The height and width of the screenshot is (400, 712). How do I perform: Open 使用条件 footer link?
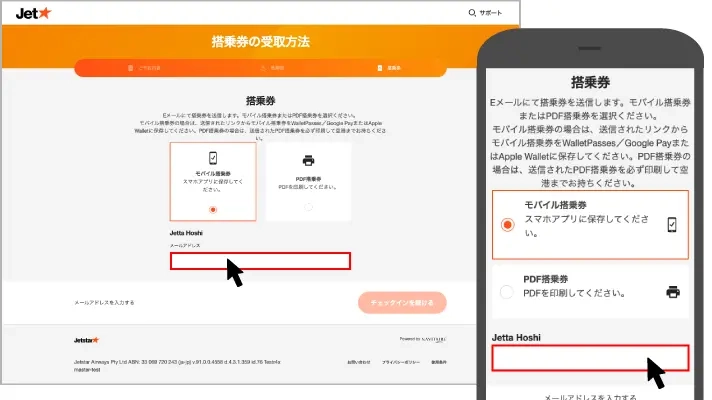click(439, 362)
